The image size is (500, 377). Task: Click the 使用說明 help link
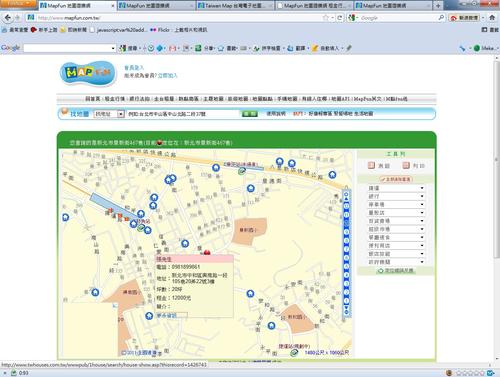[276, 114]
